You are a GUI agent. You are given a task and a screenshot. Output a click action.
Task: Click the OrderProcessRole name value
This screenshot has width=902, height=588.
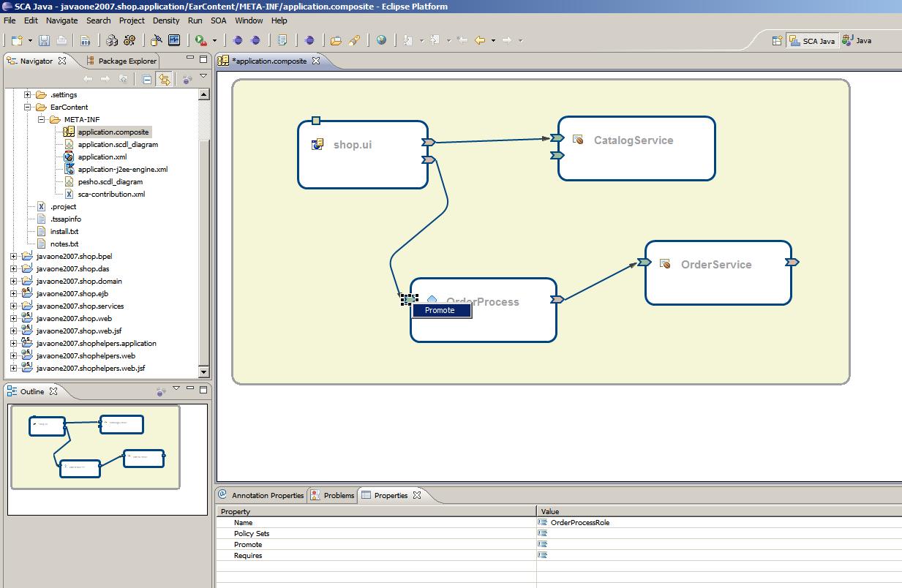pyautogui.click(x=580, y=522)
